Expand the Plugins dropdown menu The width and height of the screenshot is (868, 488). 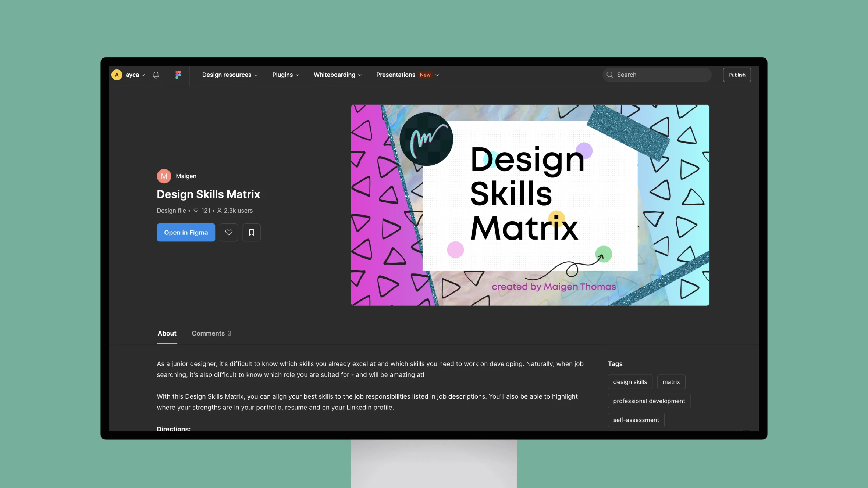click(x=285, y=75)
